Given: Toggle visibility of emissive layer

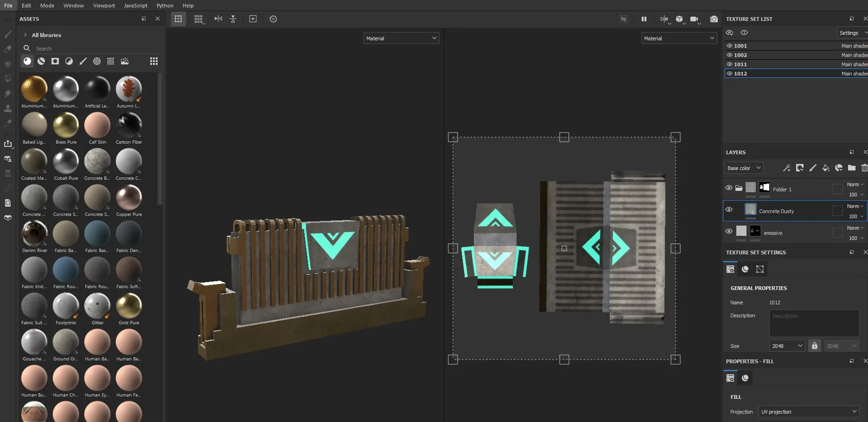Looking at the screenshot, I should pyautogui.click(x=729, y=232).
